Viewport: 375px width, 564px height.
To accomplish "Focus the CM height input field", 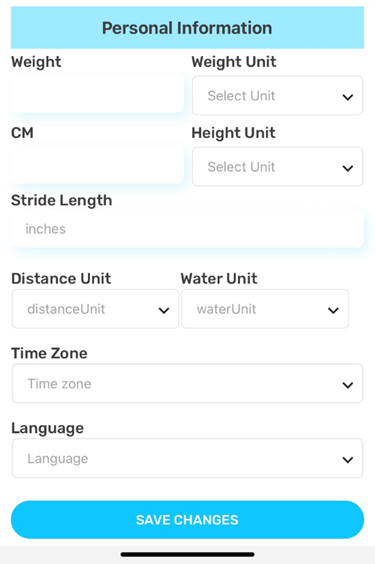I will (x=97, y=165).
